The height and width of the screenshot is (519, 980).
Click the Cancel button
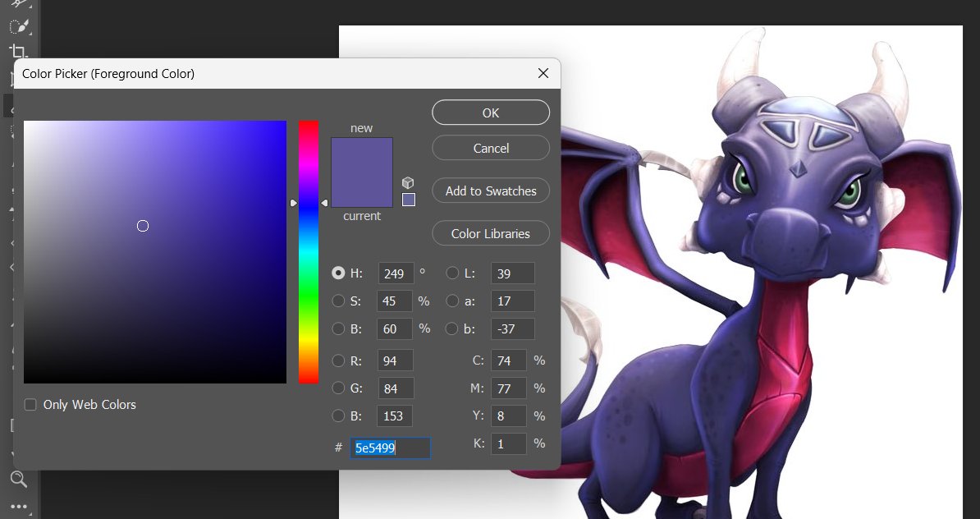(491, 148)
